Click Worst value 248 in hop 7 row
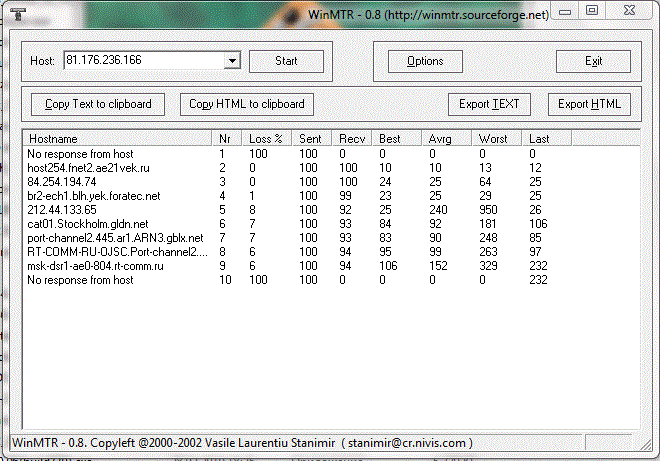This screenshot has width=660, height=461. point(488,238)
